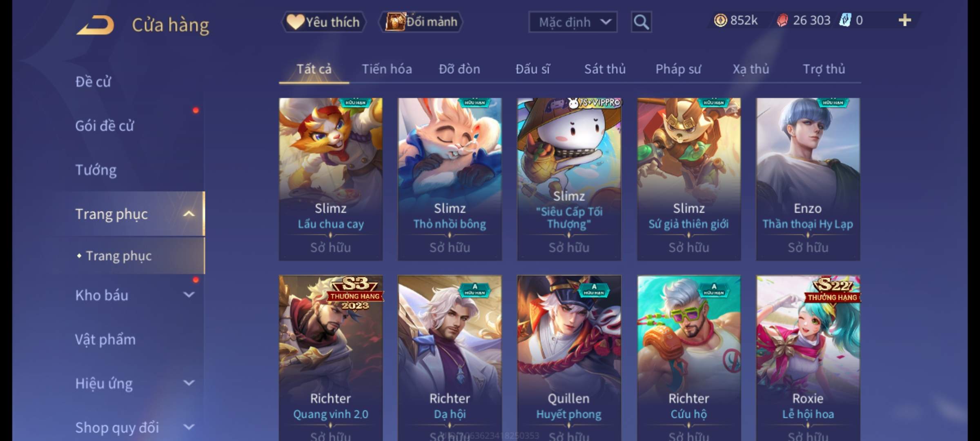Open the search magnifier icon

(x=641, y=22)
